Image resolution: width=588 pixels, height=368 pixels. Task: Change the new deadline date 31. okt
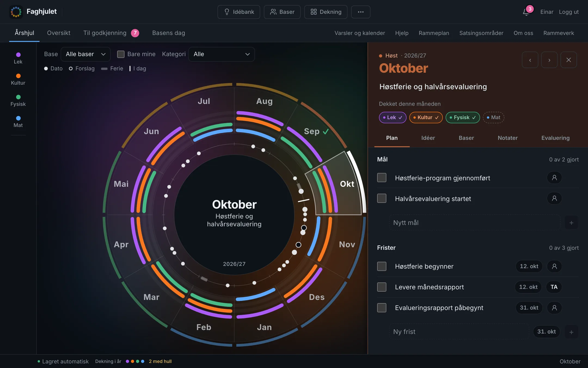point(546,332)
